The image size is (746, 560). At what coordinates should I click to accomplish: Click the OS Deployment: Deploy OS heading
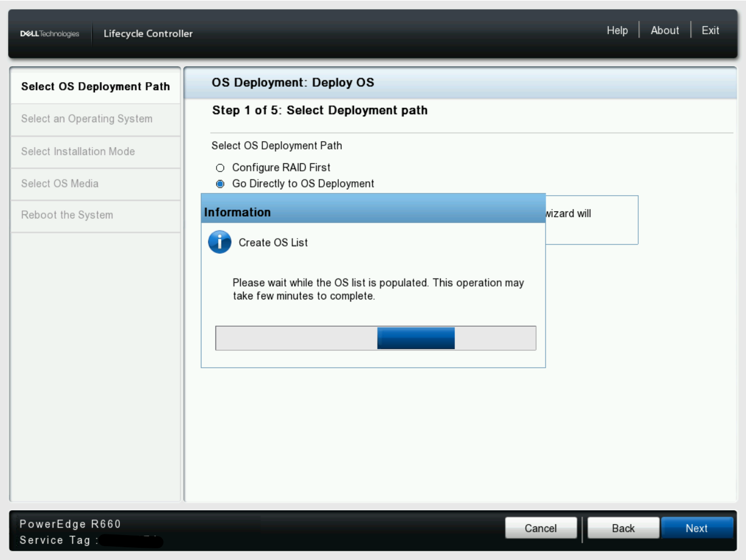tap(293, 83)
